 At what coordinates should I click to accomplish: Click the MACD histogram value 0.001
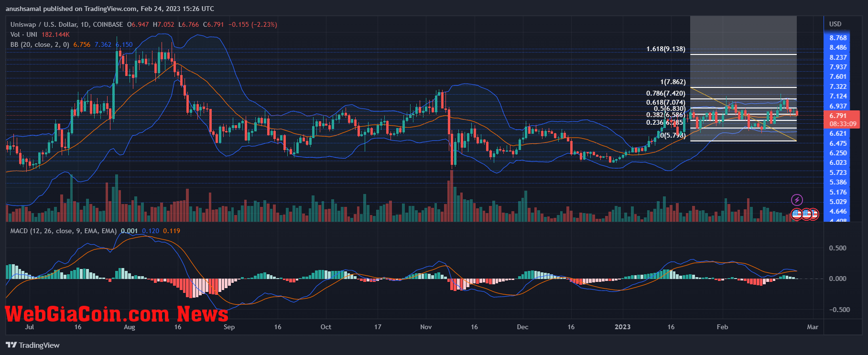click(129, 231)
